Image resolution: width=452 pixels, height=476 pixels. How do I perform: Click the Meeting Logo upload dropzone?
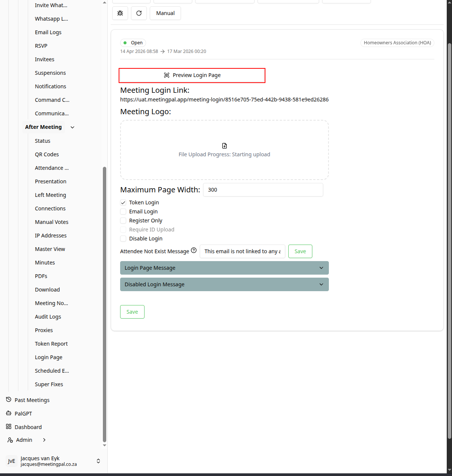[224, 150]
